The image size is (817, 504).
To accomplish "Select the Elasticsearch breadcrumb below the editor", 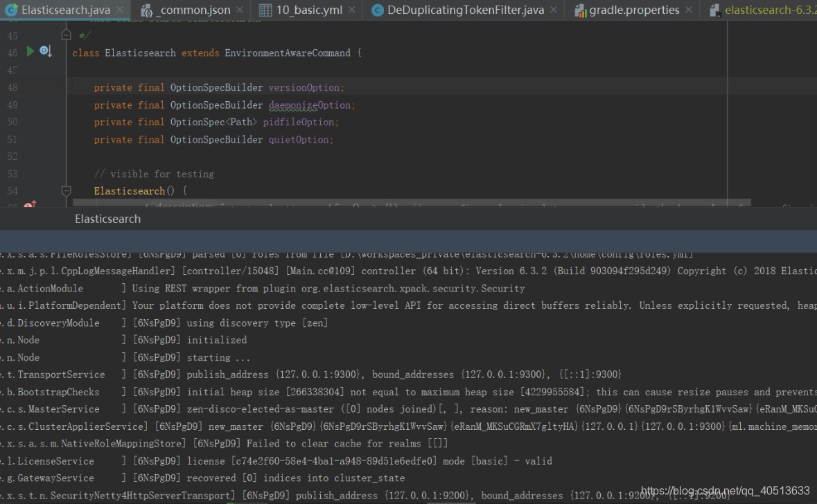I will (x=108, y=219).
